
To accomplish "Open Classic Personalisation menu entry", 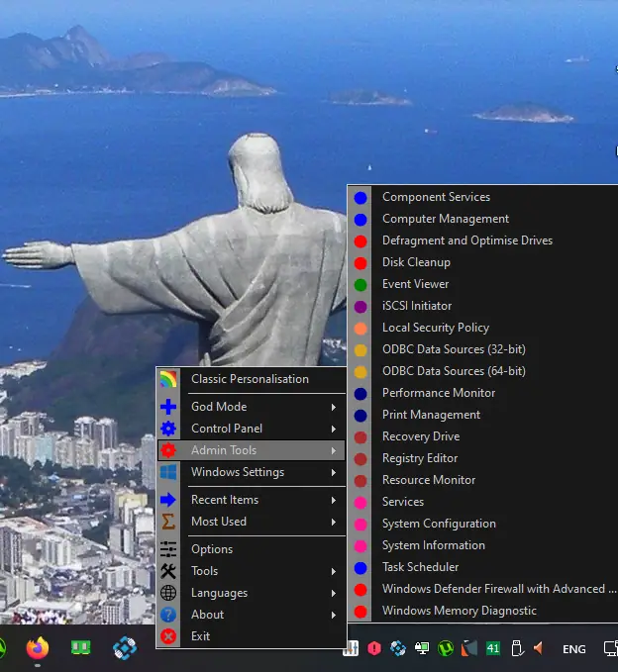I will coord(251,379).
